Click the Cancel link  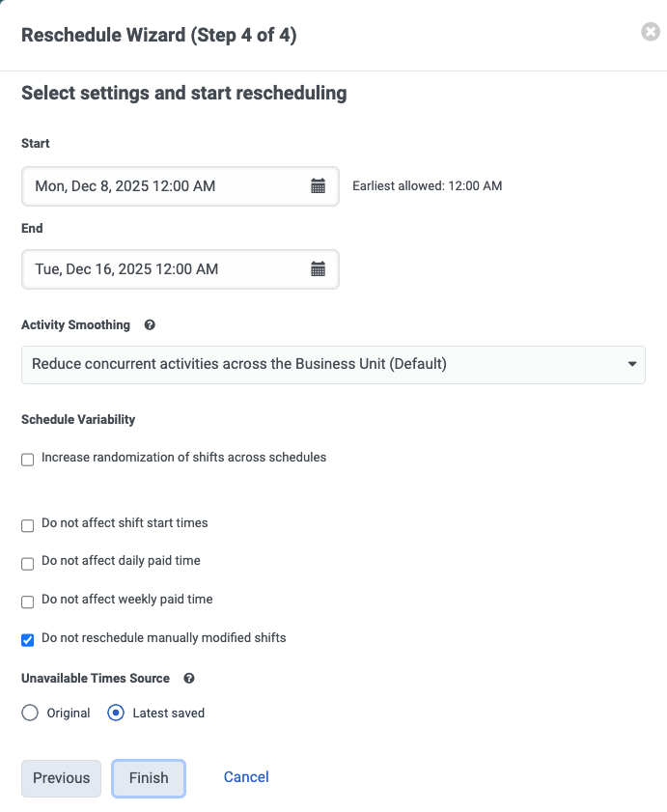tap(246, 777)
